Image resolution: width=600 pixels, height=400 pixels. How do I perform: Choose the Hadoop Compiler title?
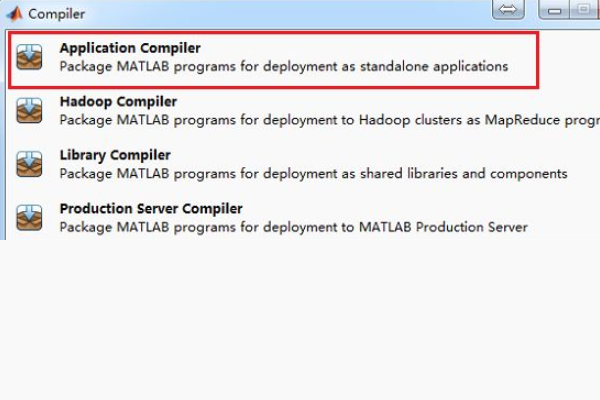[118, 102]
